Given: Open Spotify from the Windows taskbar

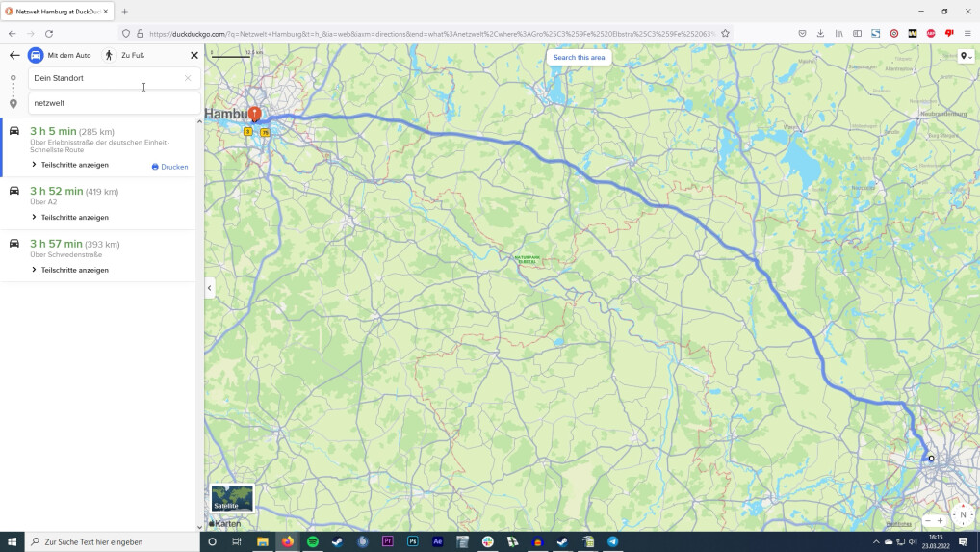Looking at the screenshot, I should click(313, 541).
